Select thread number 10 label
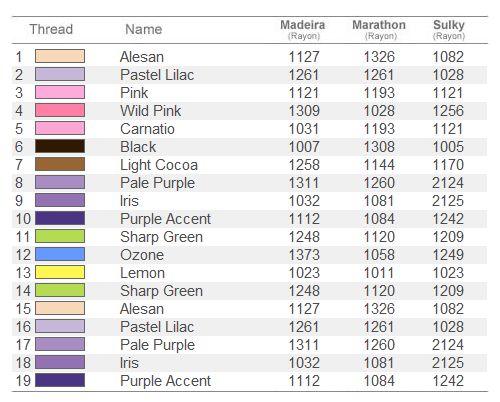 pyautogui.click(x=23, y=219)
